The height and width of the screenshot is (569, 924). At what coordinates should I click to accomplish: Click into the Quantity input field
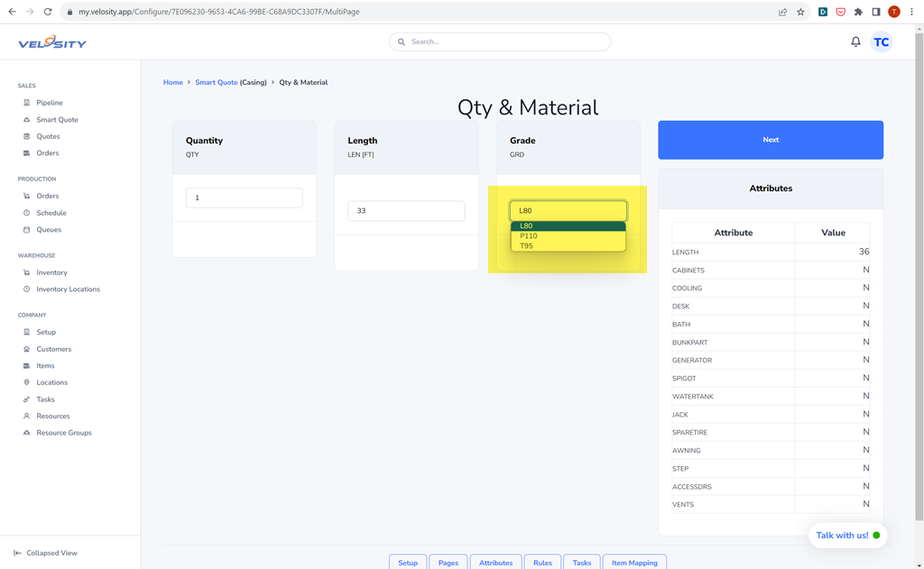[244, 197]
